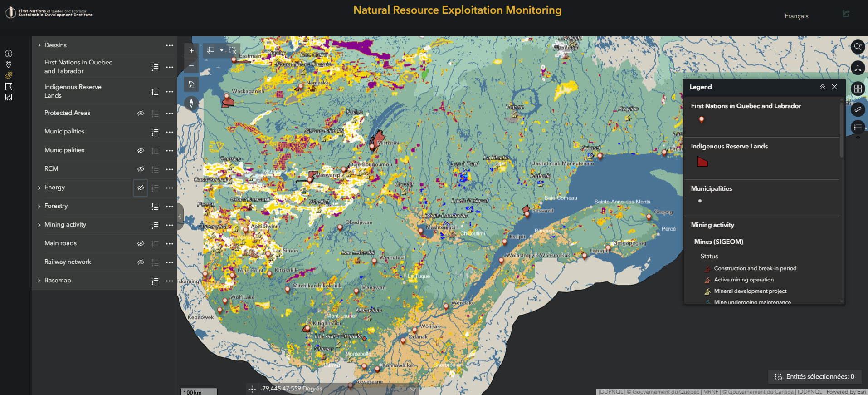868x395 pixels.
Task: Open options menu for Main roads layer
Action: tap(170, 244)
